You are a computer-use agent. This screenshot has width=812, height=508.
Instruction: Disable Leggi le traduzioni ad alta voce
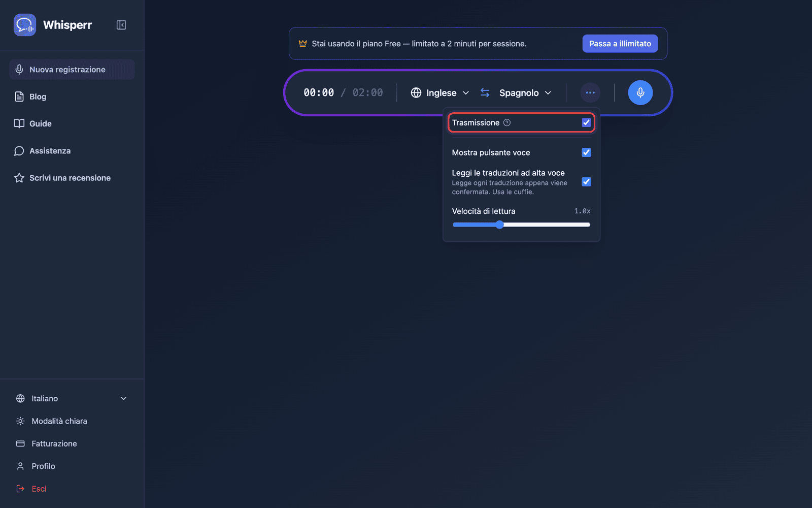586,182
